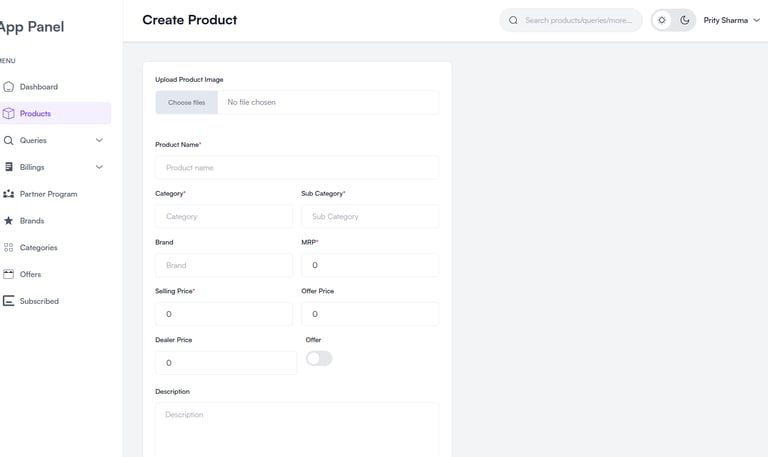Viewport: 768px width, 457px height.
Task: Click the Dashboard home icon
Action: [9, 87]
